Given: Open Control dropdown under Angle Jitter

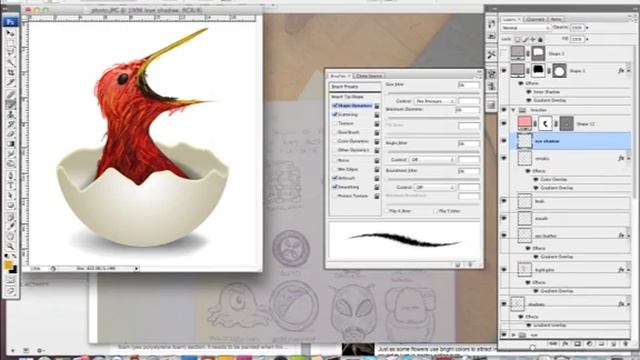Looking at the screenshot, I should coord(433,160).
